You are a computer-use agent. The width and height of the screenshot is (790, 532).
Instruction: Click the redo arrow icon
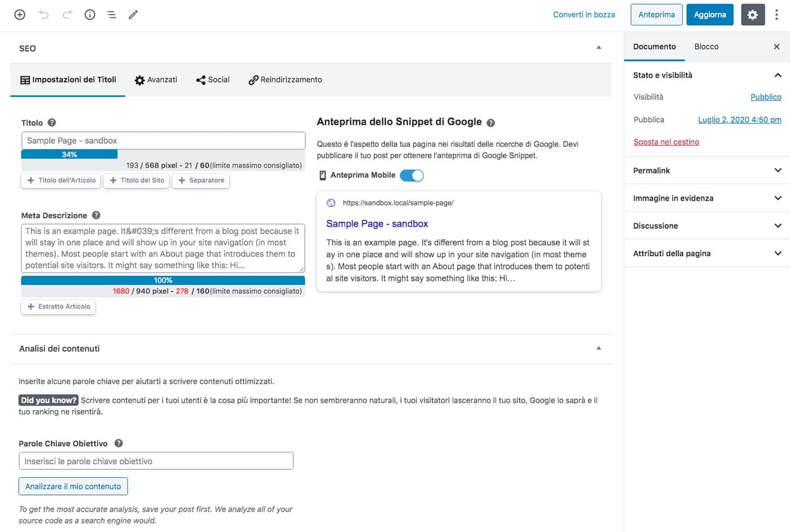pyautogui.click(x=67, y=15)
